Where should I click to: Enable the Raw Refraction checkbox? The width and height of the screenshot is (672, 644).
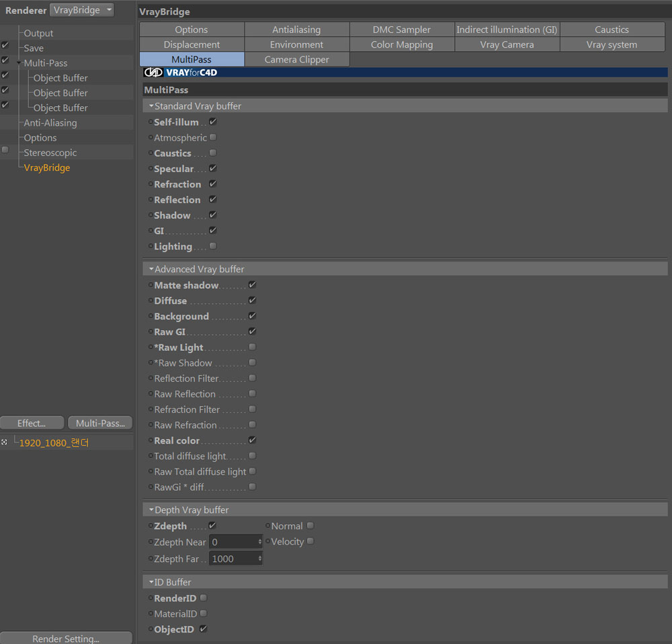(253, 424)
